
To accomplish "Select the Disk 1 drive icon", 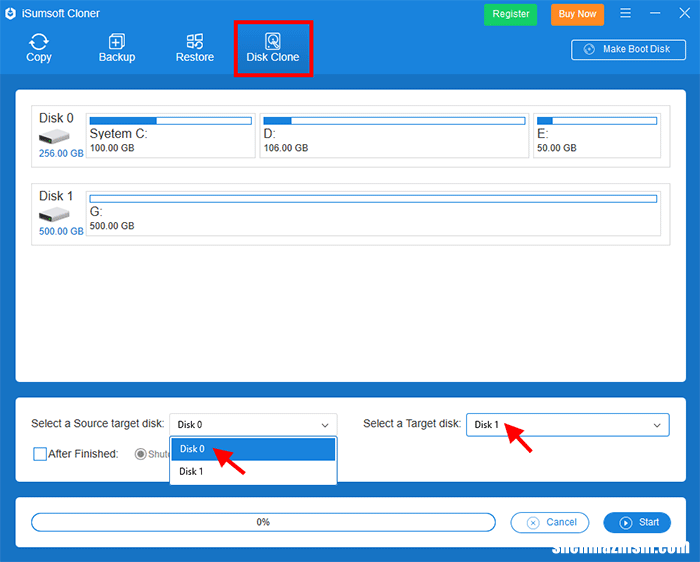I will pyautogui.click(x=54, y=215).
